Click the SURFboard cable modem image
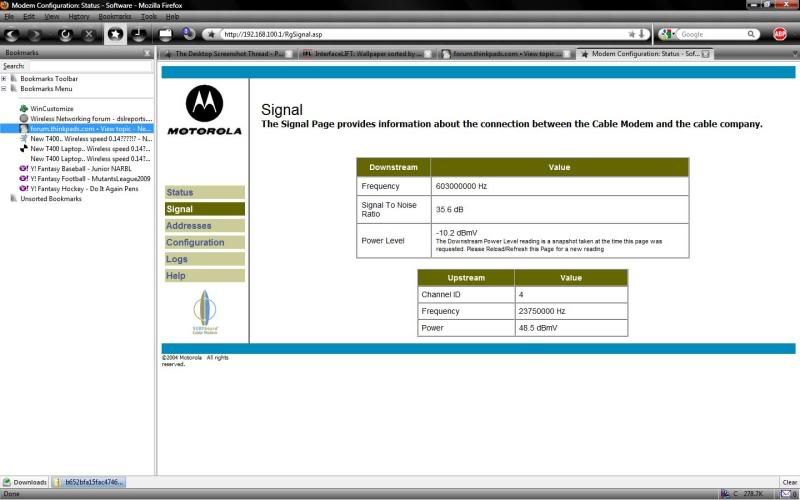 (203, 311)
